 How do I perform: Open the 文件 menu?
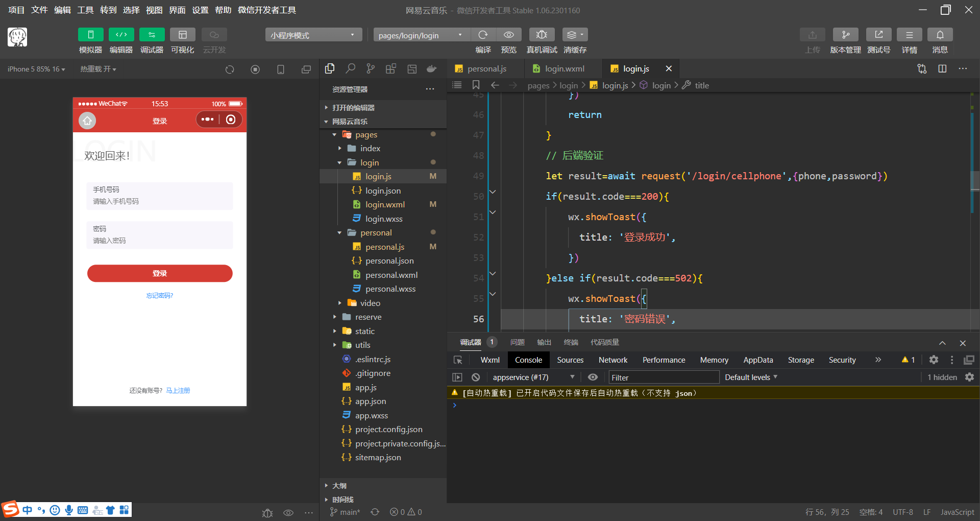(39, 10)
